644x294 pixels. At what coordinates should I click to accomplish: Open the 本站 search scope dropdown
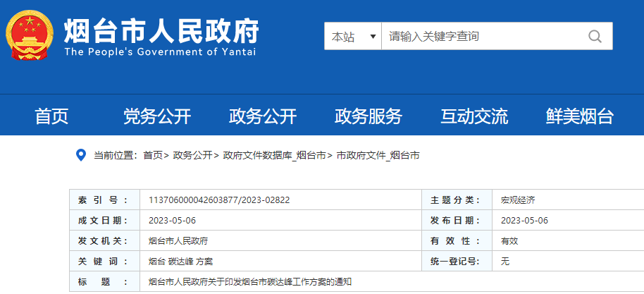[x=353, y=36]
